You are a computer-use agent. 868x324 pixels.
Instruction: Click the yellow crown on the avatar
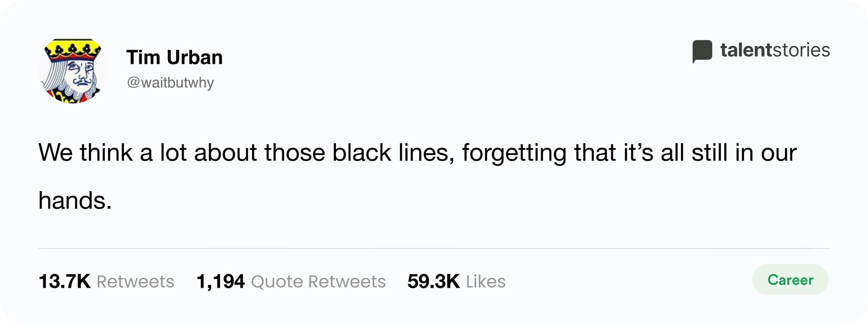coord(73,49)
